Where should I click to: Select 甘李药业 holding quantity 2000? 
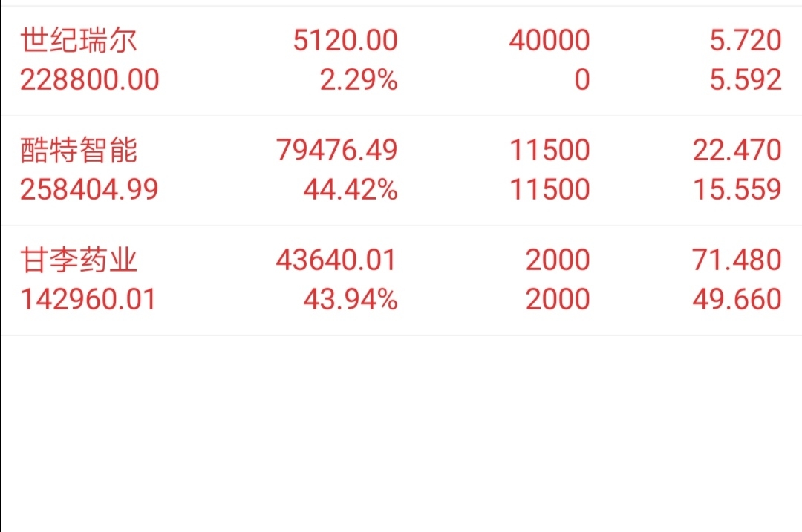point(558,260)
